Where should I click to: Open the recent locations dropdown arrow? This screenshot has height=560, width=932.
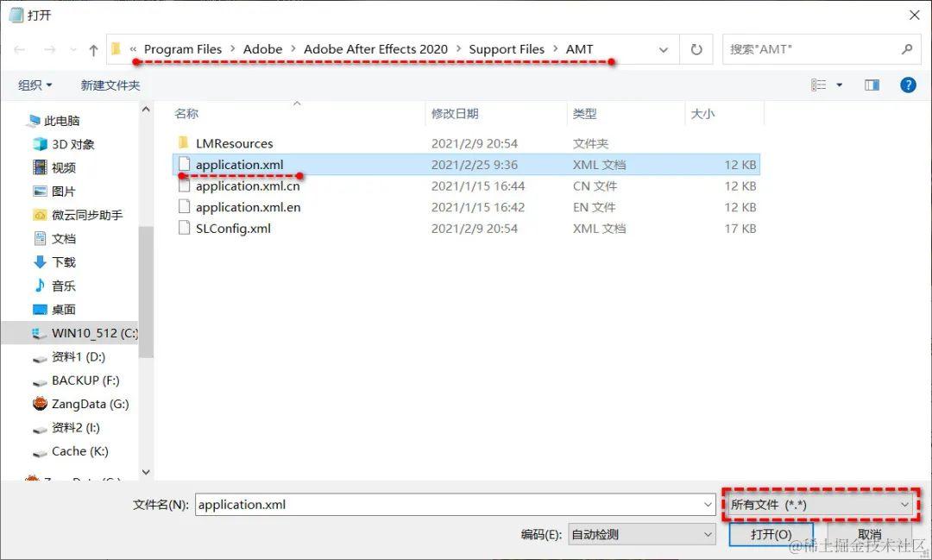[73, 50]
